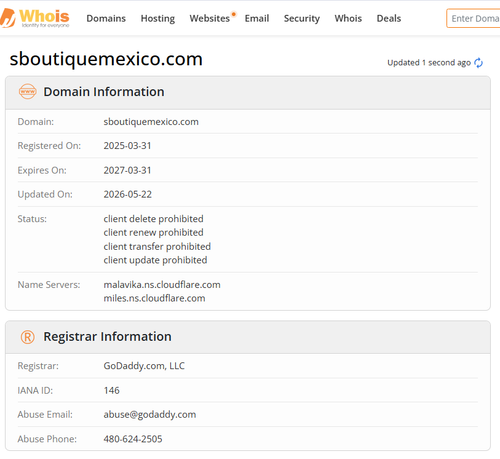
Task: Select status client update prohibited
Action: tap(155, 260)
